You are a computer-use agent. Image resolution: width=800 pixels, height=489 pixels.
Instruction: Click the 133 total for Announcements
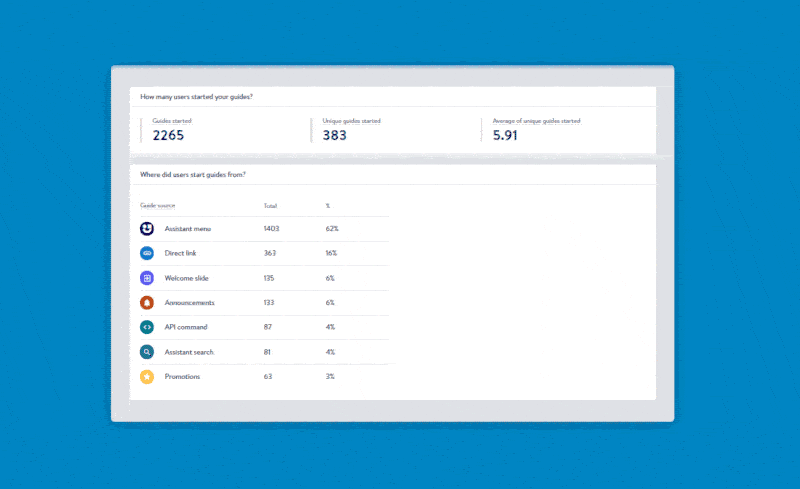point(269,303)
